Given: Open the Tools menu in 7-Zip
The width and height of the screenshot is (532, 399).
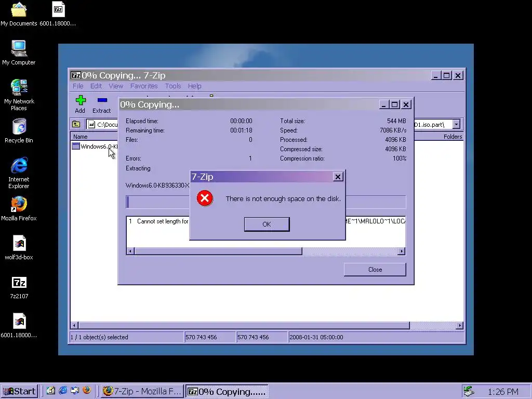Looking at the screenshot, I should (173, 86).
